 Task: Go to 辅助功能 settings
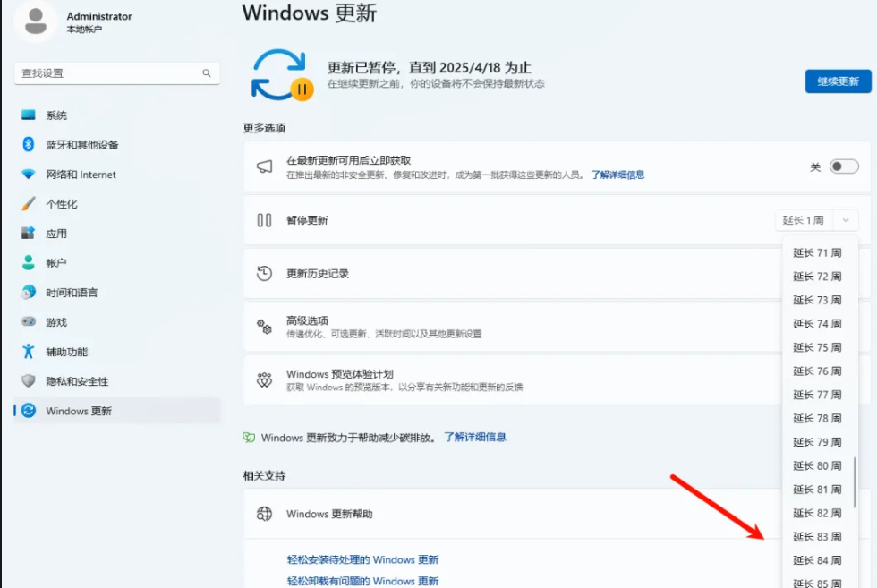coord(117,352)
